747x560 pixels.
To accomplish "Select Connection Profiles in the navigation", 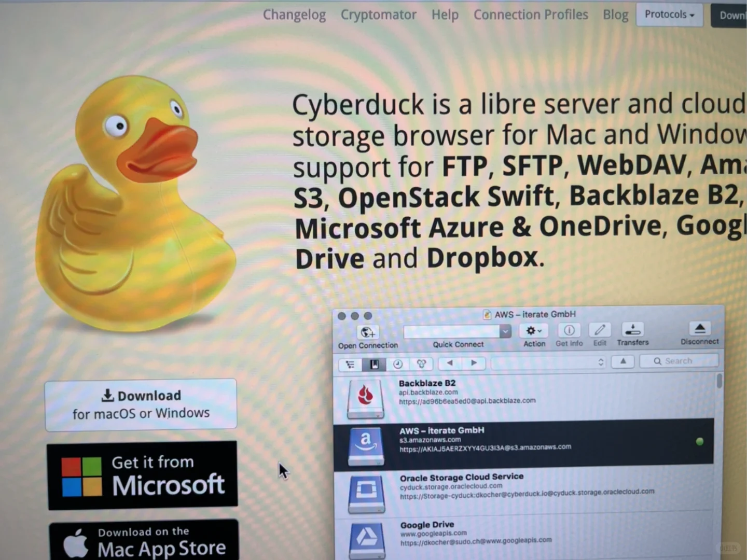I will click(531, 15).
